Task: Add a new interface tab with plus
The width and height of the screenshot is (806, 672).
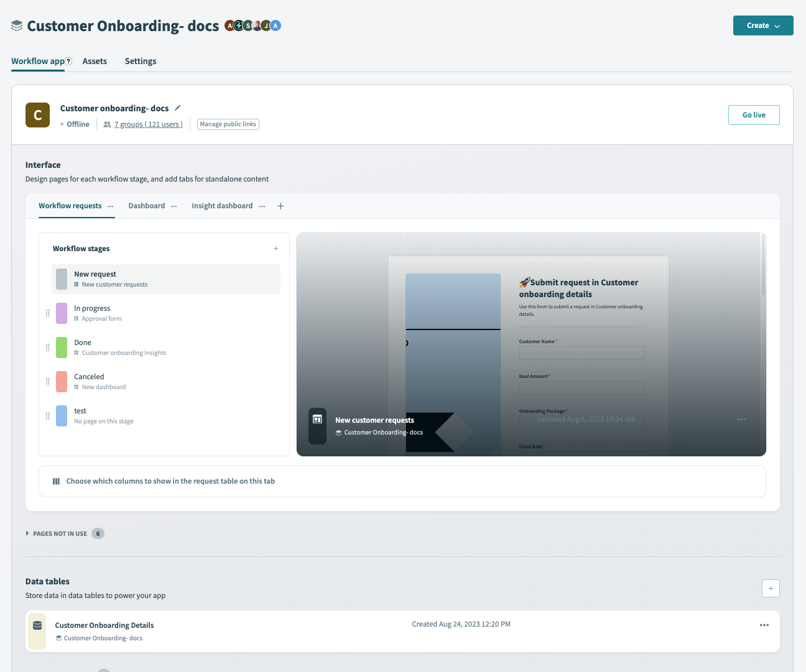Action: 280,206
